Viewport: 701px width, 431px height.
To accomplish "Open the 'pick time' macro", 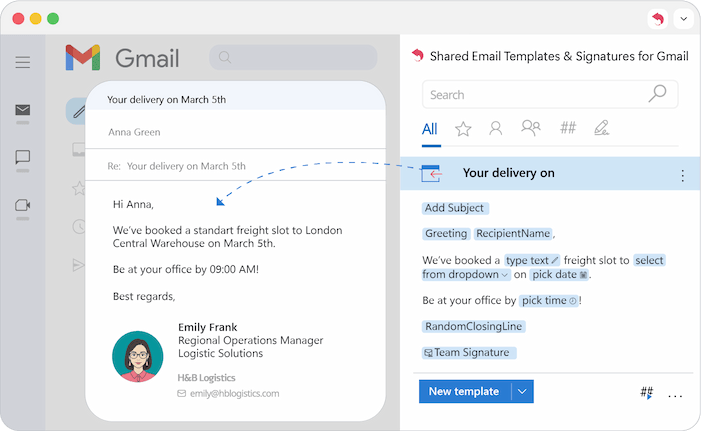I will click(x=549, y=300).
